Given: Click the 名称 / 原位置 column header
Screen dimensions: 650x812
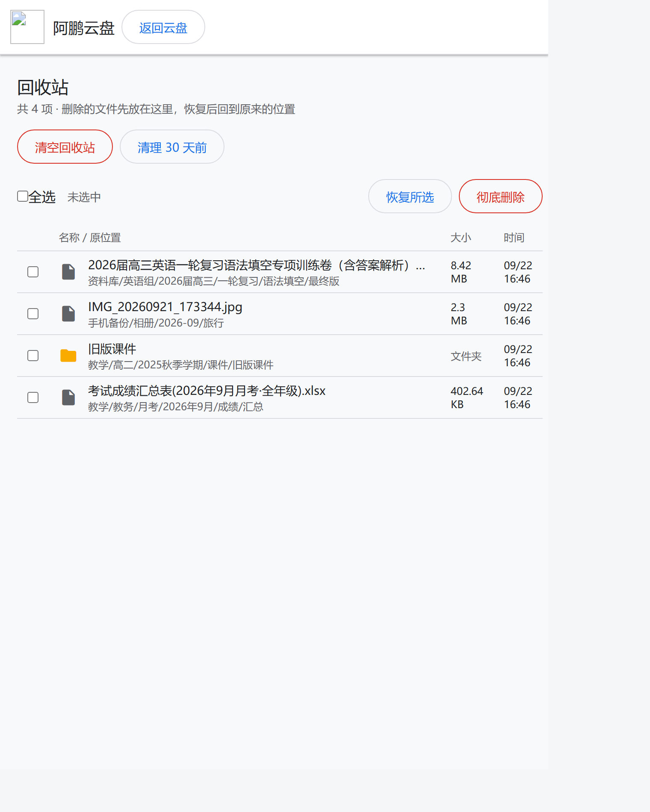Looking at the screenshot, I should [90, 238].
